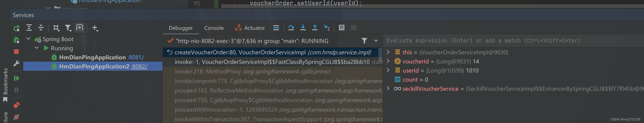
Task: Click the Trace Current Stream Chain icon
Action: coord(354,28)
